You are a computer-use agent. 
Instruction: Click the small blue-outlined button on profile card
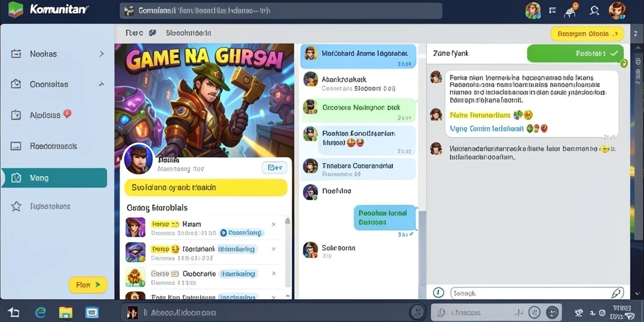click(x=274, y=167)
